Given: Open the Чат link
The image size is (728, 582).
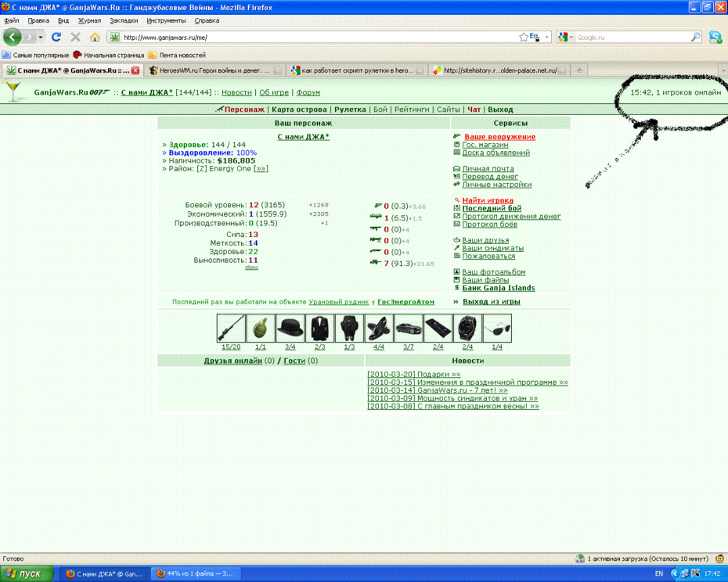Looking at the screenshot, I should pyautogui.click(x=474, y=110).
